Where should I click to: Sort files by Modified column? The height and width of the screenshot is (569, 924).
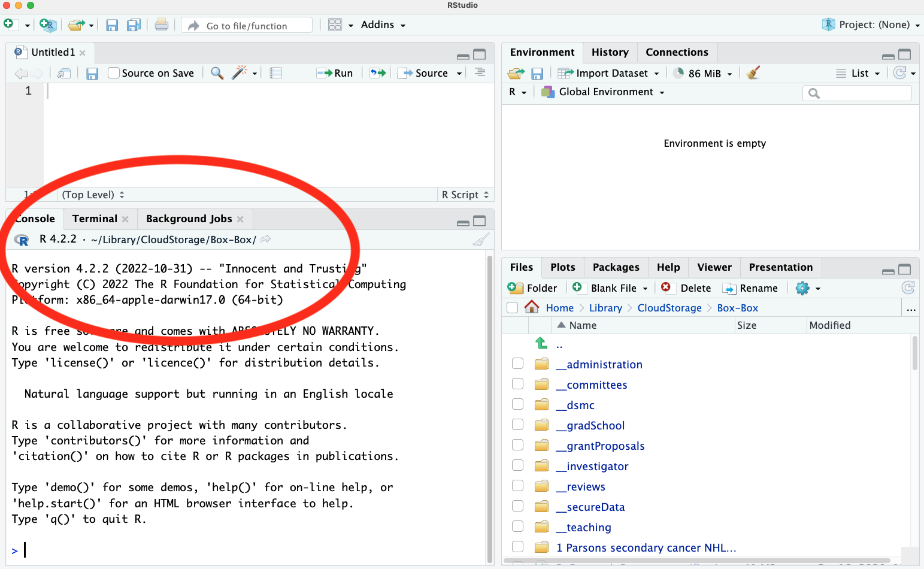coord(829,325)
